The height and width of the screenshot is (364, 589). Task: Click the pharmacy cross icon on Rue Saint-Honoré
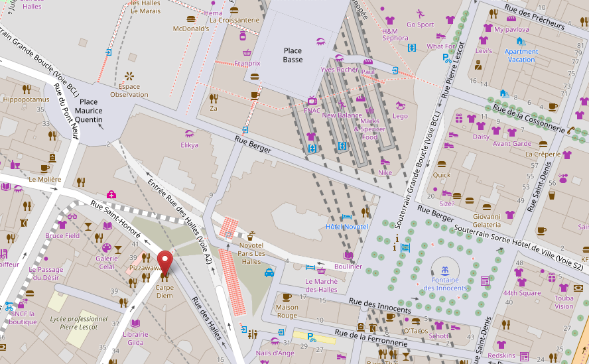coord(111,194)
